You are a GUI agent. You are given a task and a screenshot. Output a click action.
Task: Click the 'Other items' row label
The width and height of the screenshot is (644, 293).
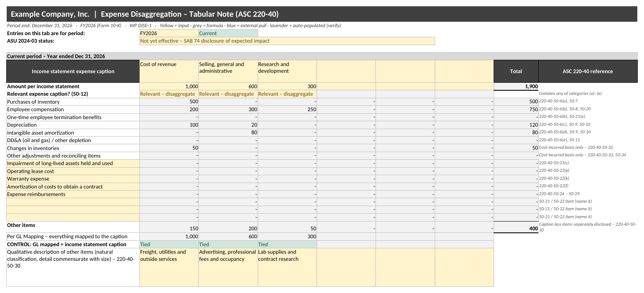(73, 227)
